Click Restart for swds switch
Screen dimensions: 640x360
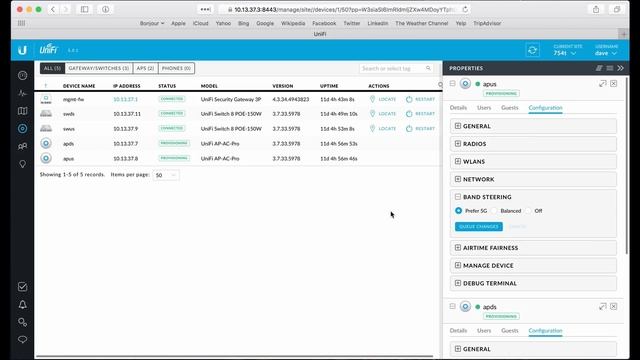(x=420, y=114)
